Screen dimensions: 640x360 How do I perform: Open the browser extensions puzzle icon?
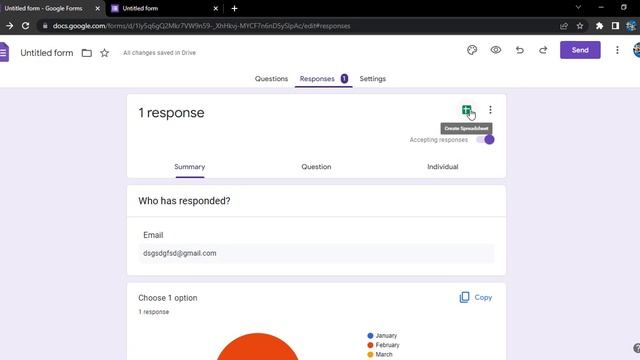point(599,26)
